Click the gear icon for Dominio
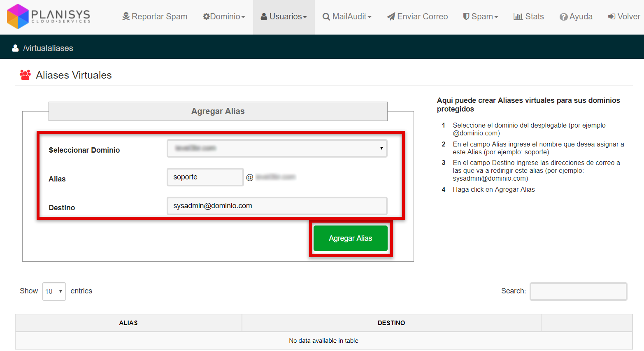Image resolution: width=644 pixels, height=351 pixels. (206, 16)
